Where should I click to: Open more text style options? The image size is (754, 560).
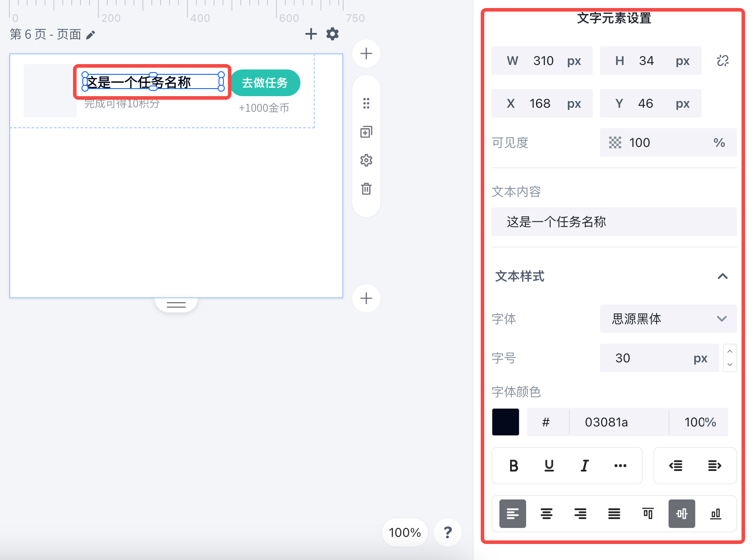point(620,466)
